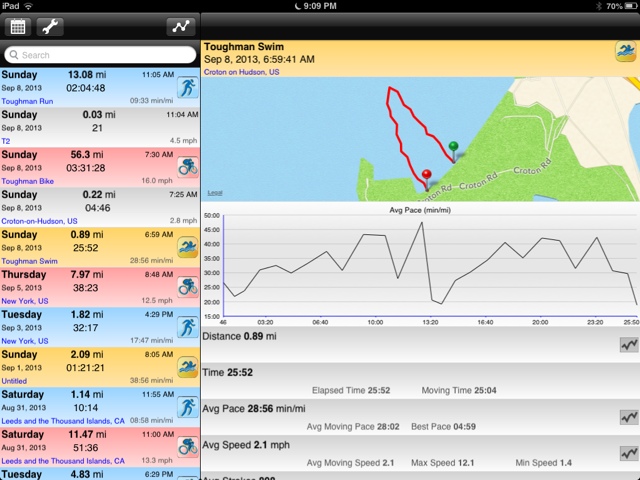Tap the Wi-Fi status icon

coord(28,6)
